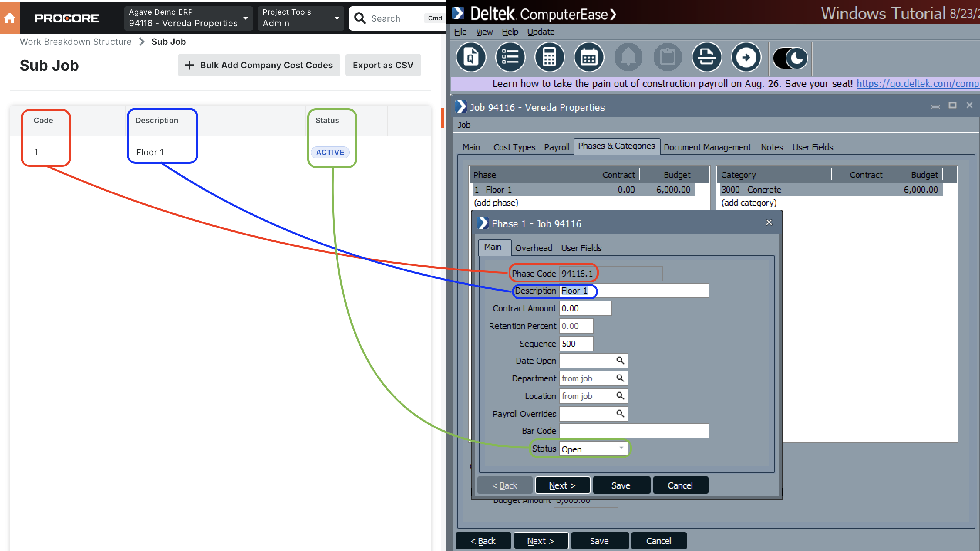
Task: Select the Main tab in Phase dialog
Action: coord(494,247)
